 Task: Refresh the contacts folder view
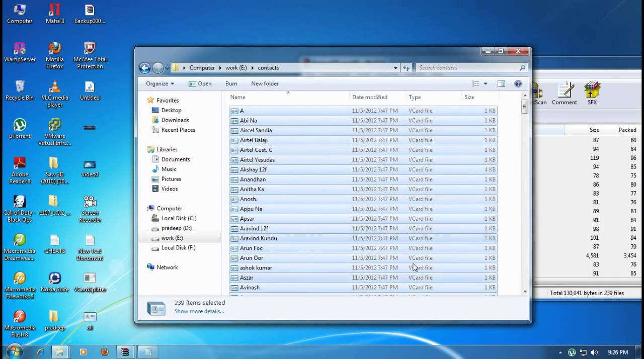[407, 68]
